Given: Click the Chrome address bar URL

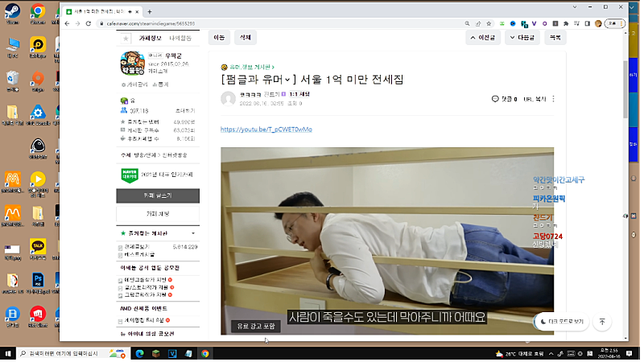Looking at the screenshot, I should coord(151,24).
